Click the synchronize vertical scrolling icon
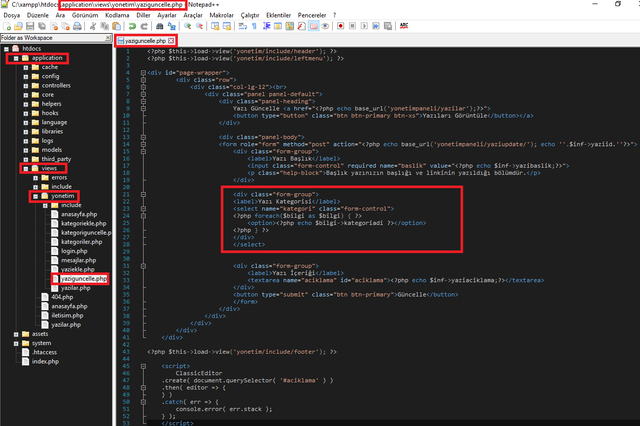Image resolution: width=640 pixels, height=426 pixels. (x=215, y=26)
